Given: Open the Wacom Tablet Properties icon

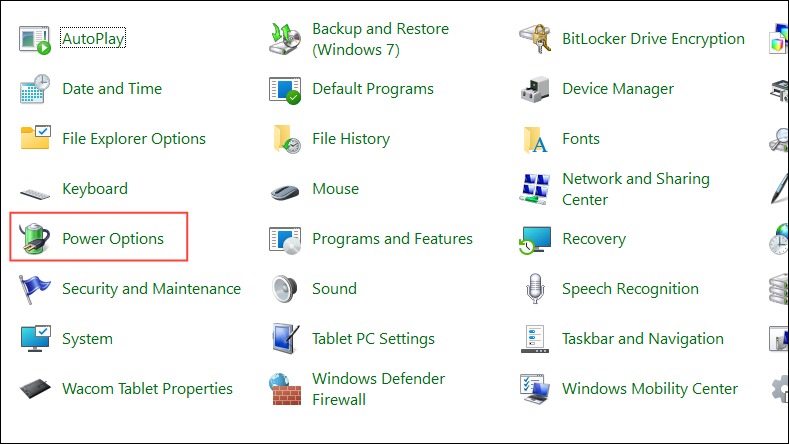Looking at the screenshot, I should (x=35, y=389).
